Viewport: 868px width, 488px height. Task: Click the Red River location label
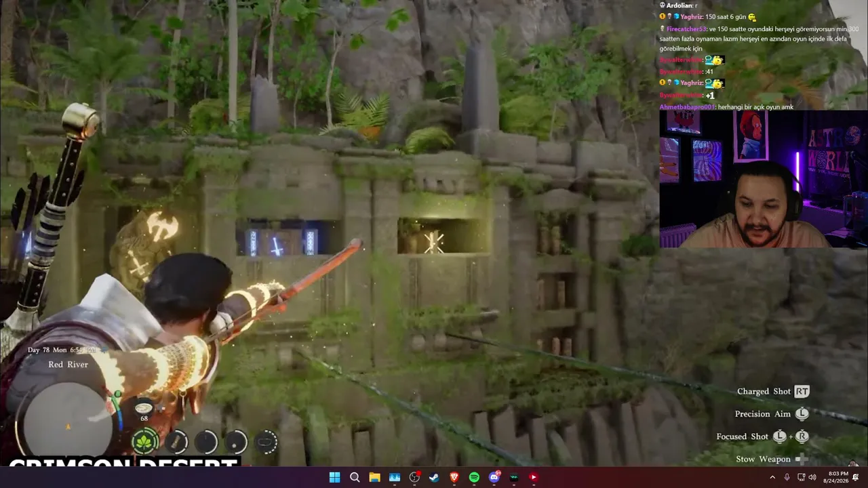68,365
